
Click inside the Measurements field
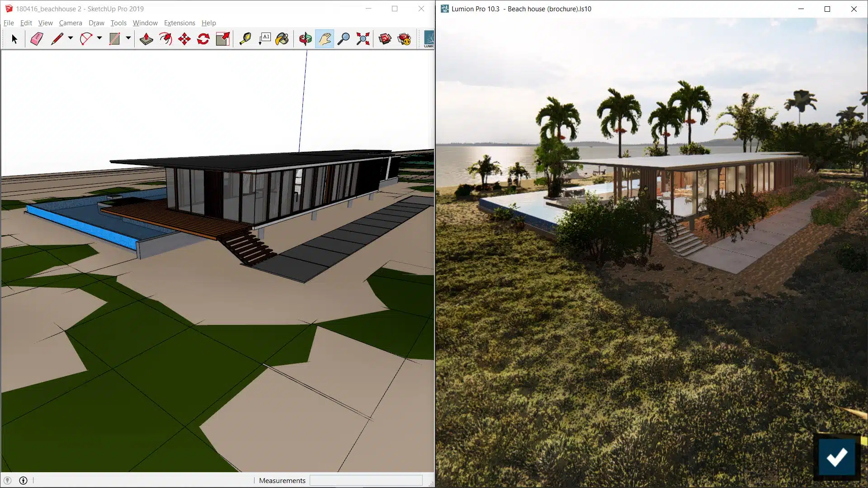tap(366, 480)
